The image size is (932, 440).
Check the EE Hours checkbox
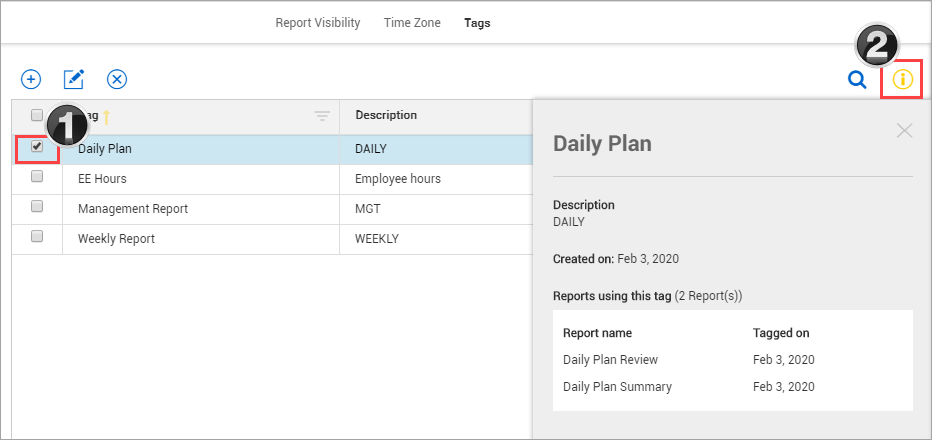pyautogui.click(x=37, y=176)
